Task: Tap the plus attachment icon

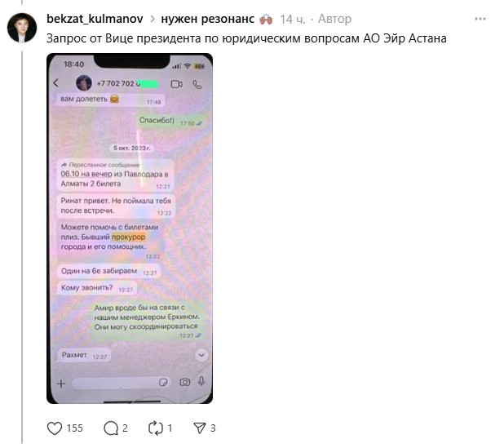Action: pyautogui.click(x=60, y=384)
